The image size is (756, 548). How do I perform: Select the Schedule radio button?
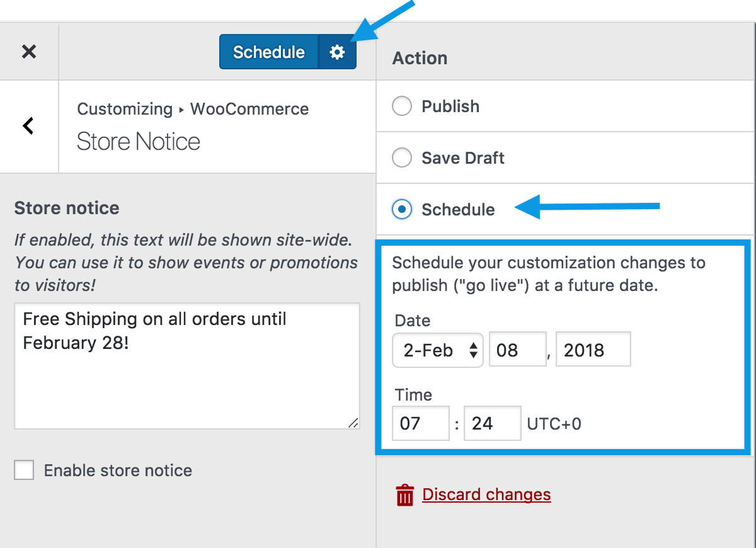[401, 209]
